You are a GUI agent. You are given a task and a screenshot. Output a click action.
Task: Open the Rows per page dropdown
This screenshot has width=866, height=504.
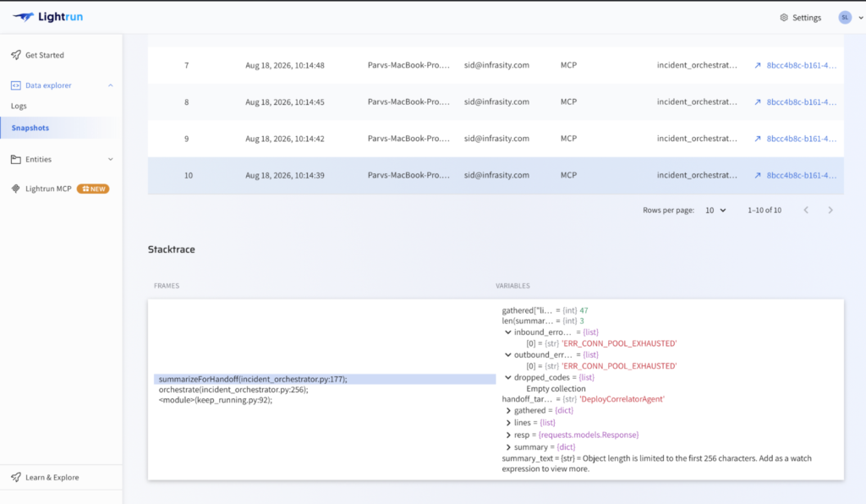click(715, 211)
